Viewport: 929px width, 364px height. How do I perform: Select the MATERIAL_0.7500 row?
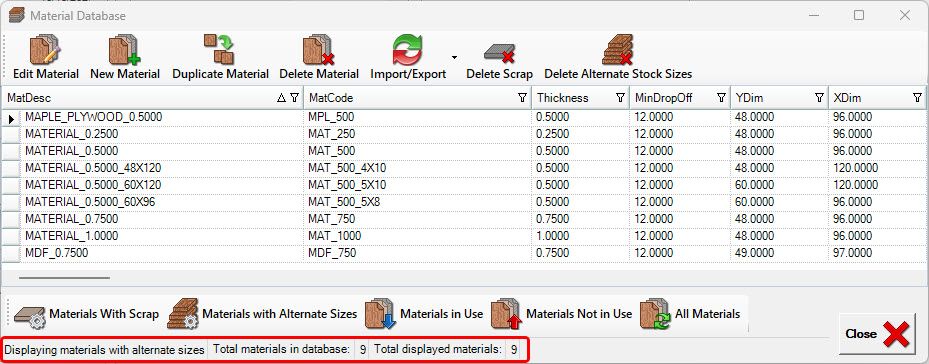pyautogui.click(x=464, y=219)
